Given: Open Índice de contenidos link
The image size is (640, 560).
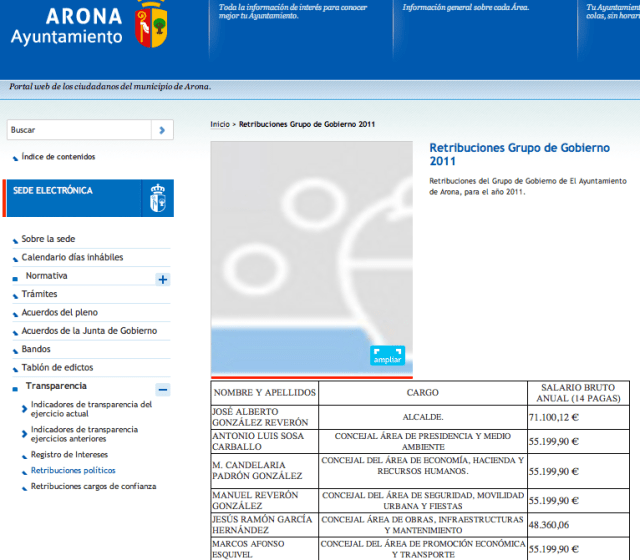Looking at the screenshot, I should (x=58, y=157).
